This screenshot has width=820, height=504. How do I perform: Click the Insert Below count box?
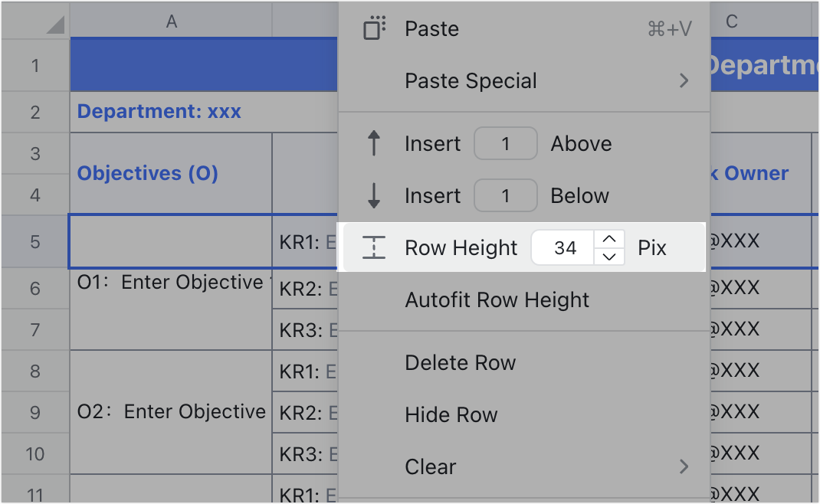pyautogui.click(x=506, y=195)
